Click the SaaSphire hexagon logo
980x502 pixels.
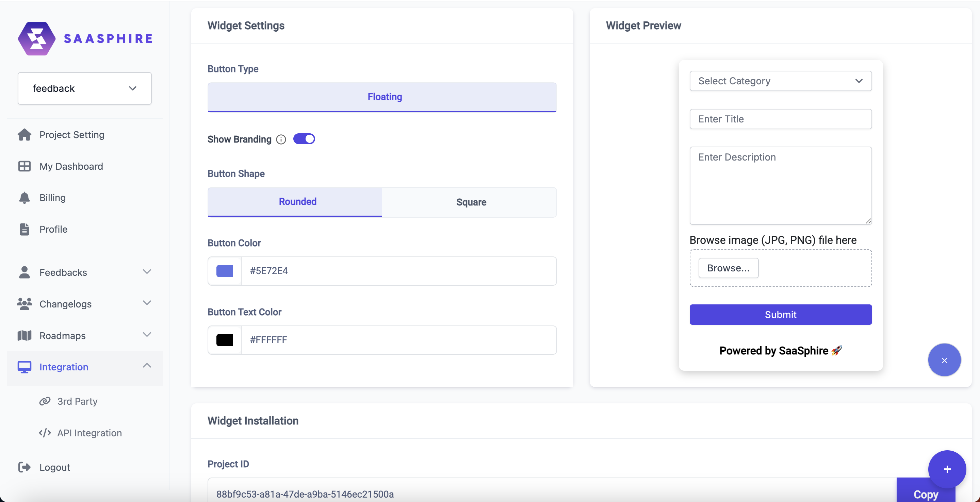click(x=36, y=38)
